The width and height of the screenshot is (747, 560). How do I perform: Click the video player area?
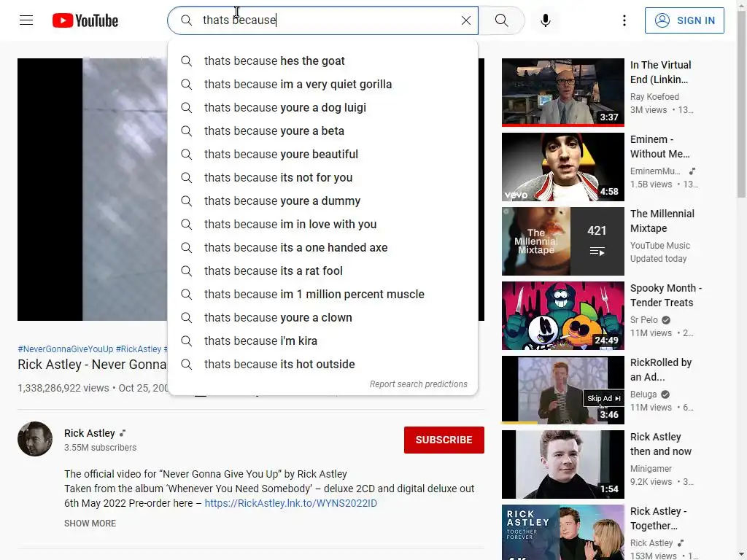tap(93, 190)
